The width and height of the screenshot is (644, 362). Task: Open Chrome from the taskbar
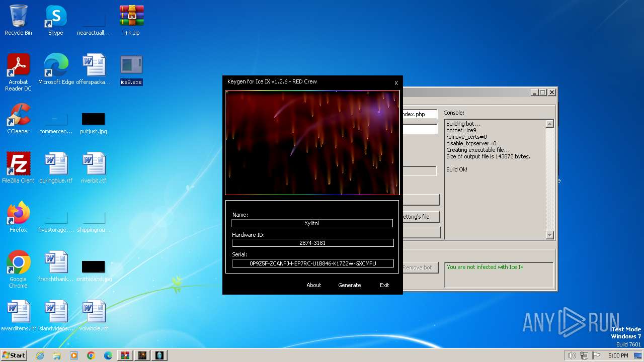pyautogui.click(x=91, y=355)
